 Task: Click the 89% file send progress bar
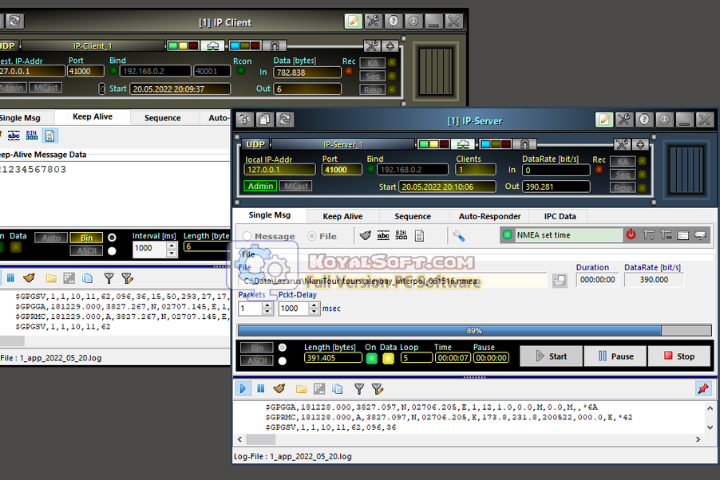[474, 330]
